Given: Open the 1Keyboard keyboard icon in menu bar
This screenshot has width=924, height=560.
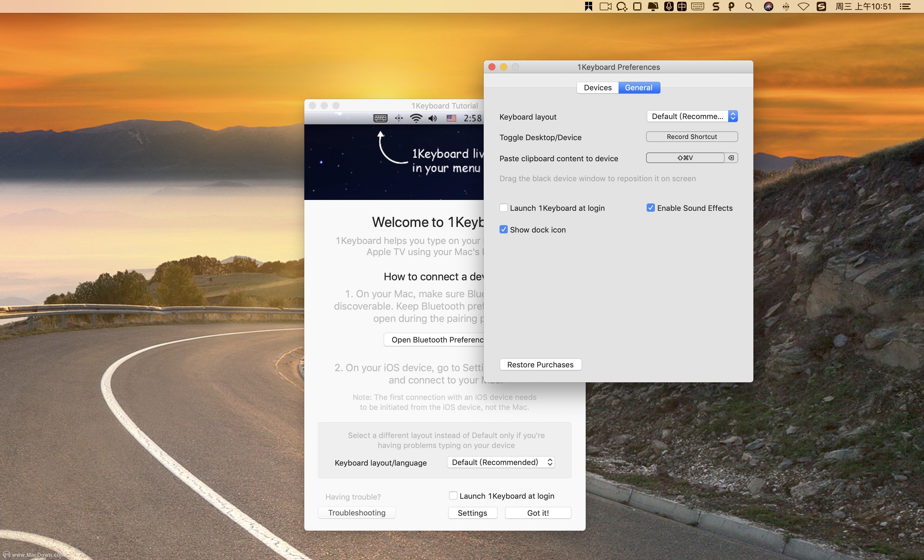Looking at the screenshot, I should [697, 6].
